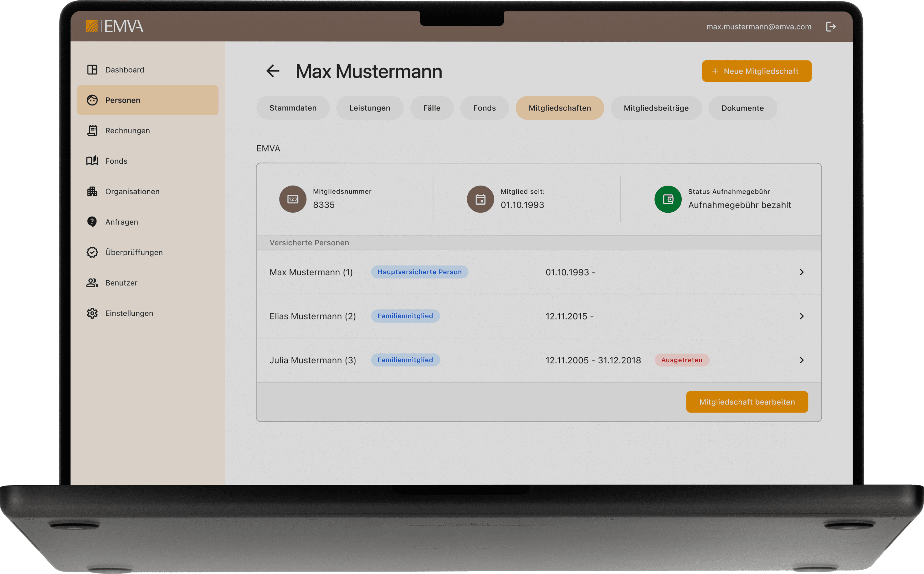
Task: Go to Rechnungen in the sidebar
Action: click(127, 130)
